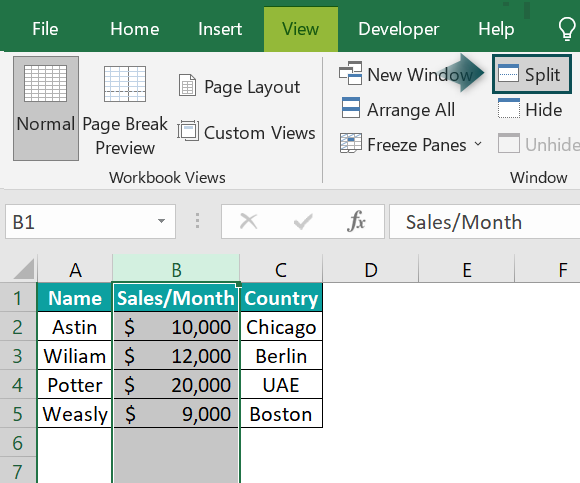Open a New Window
Viewport: 580px width, 483px height.
click(x=406, y=74)
